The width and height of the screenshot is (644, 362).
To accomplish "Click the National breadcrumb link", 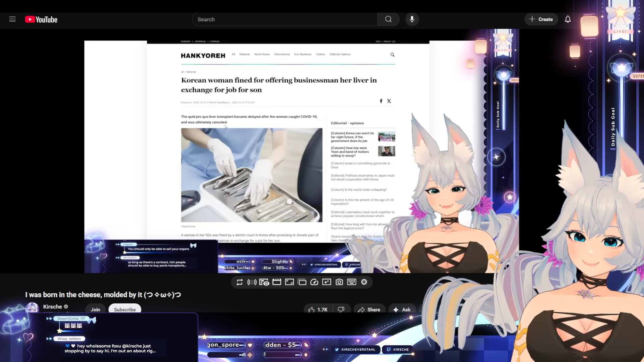I will click(x=191, y=72).
